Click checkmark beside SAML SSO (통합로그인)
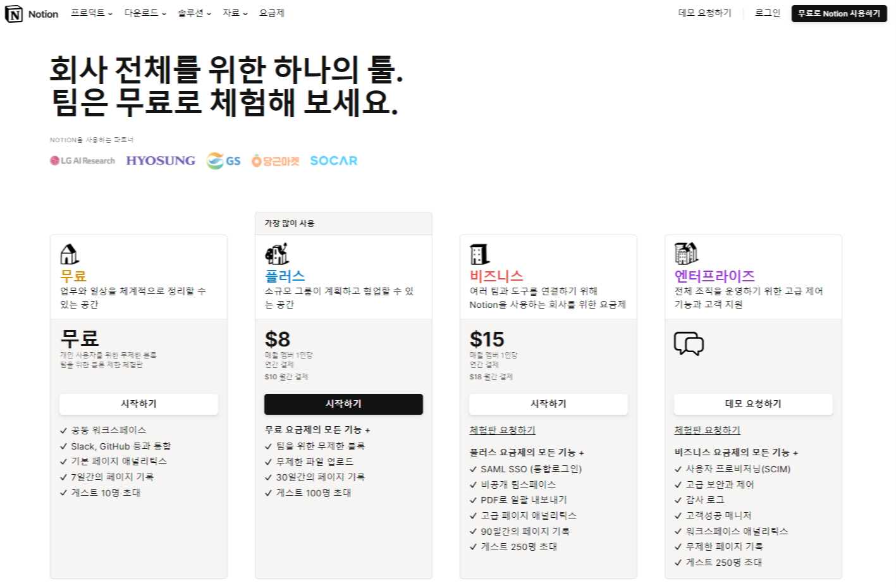 coord(473,469)
